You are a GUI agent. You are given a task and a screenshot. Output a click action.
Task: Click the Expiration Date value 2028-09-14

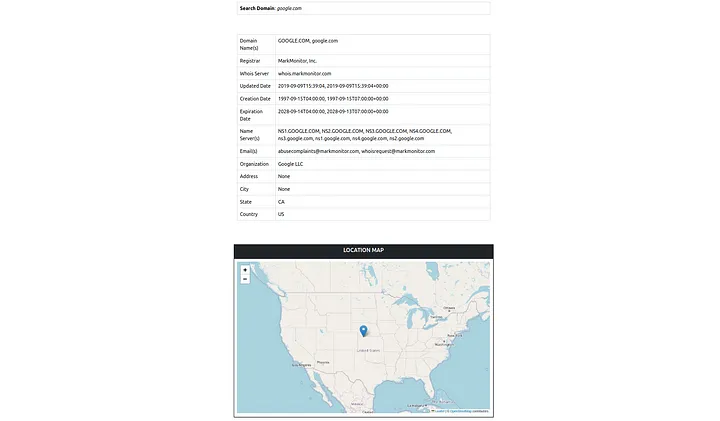(x=333, y=112)
